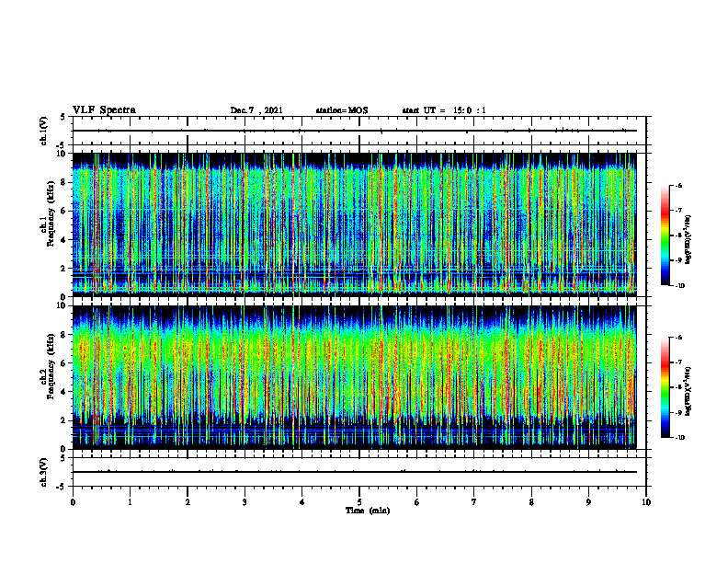The width and height of the screenshot is (728, 563).
Task: Click time axis tick label "0"
Action: [x=73, y=502]
